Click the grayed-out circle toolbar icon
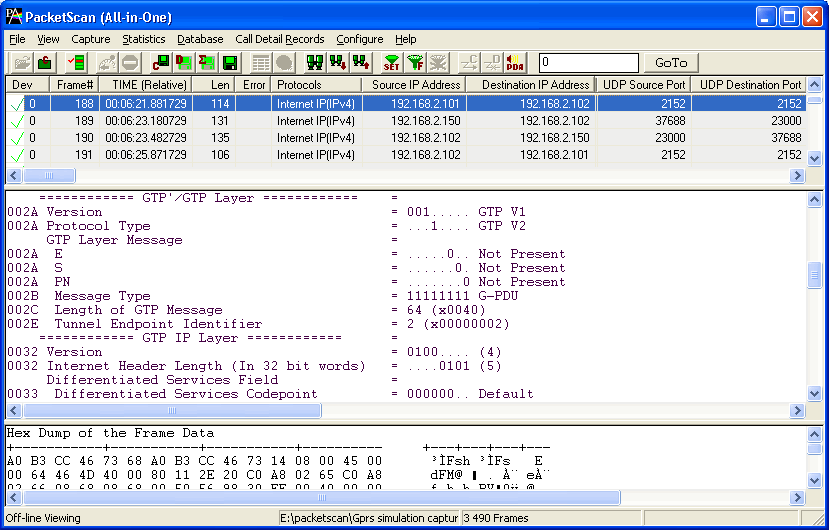The image size is (829, 530). coord(284,63)
